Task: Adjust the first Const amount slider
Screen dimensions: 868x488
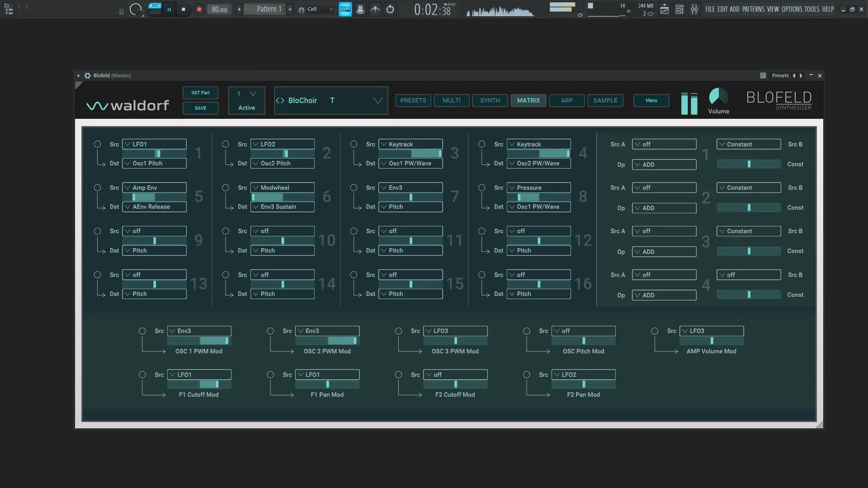Action: (x=748, y=164)
